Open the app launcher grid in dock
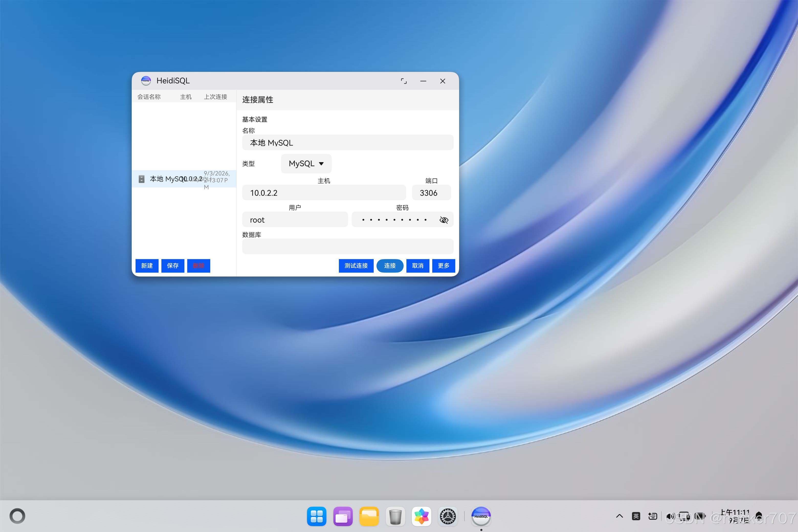 (x=317, y=516)
